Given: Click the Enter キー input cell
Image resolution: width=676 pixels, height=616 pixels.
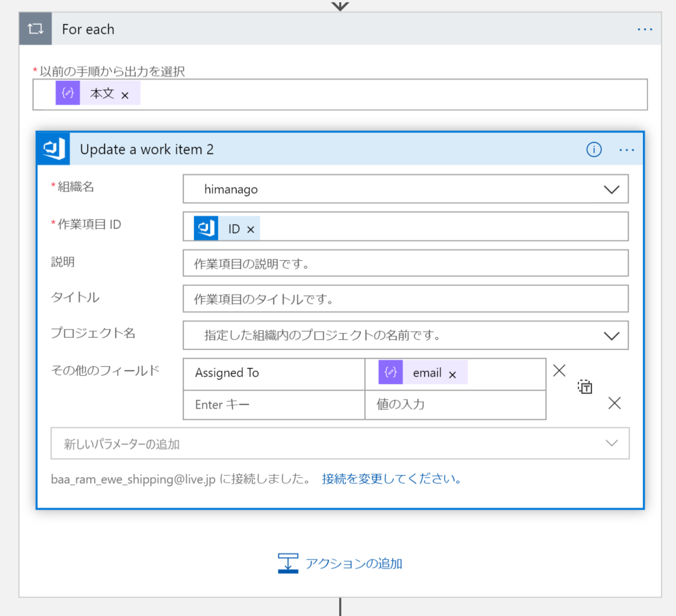Looking at the screenshot, I should click(274, 405).
